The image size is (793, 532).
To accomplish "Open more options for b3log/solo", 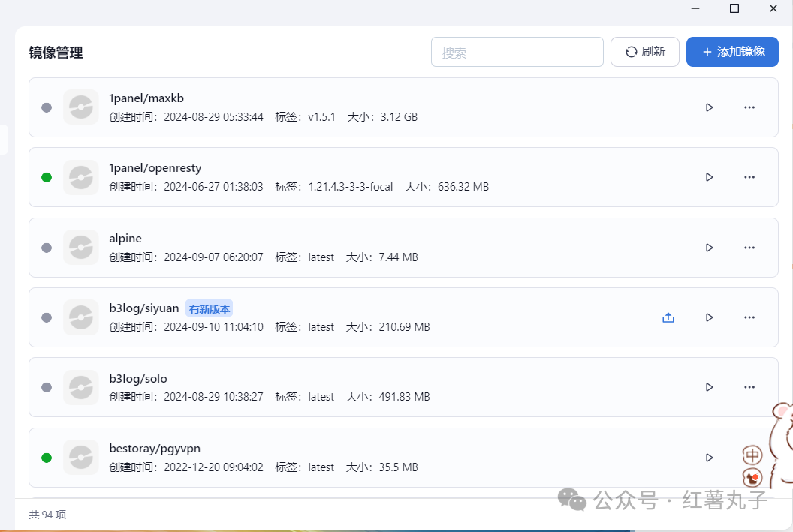I will [x=749, y=387].
